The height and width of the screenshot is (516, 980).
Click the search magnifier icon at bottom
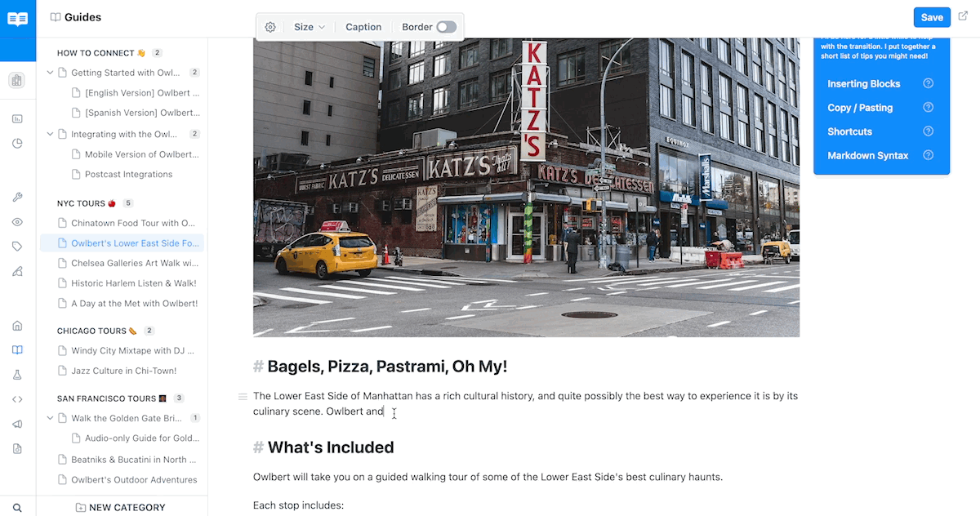tap(17, 508)
